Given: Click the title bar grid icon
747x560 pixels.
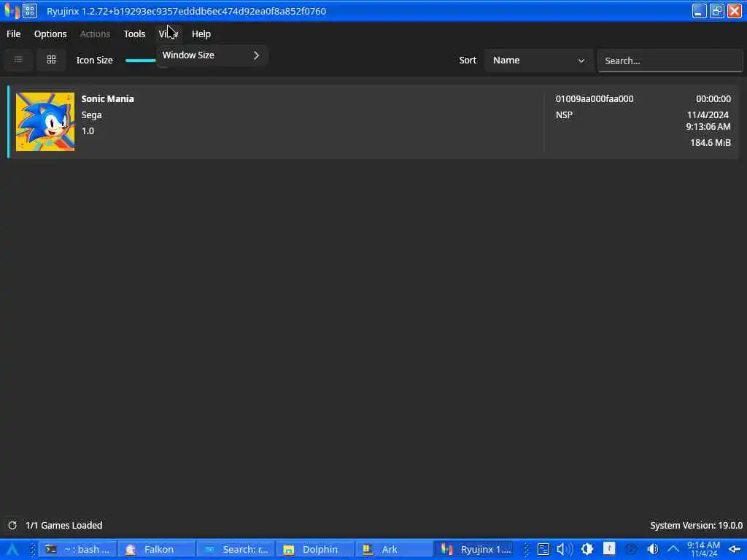Looking at the screenshot, I should pyautogui.click(x=29, y=10).
